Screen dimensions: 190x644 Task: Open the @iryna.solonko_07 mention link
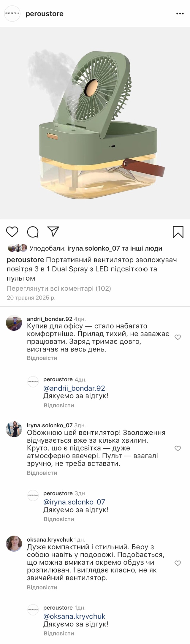point(74,502)
